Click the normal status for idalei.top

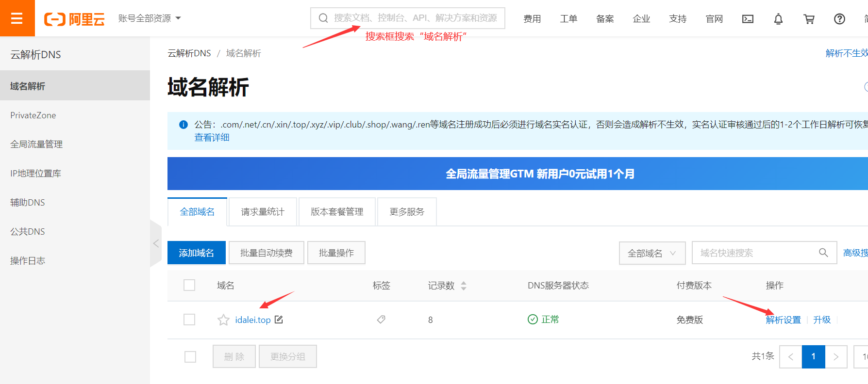click(x=543, y=320)
